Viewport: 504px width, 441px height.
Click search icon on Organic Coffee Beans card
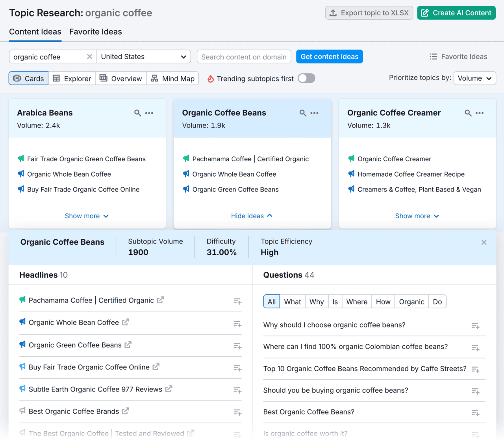(302, 113)
